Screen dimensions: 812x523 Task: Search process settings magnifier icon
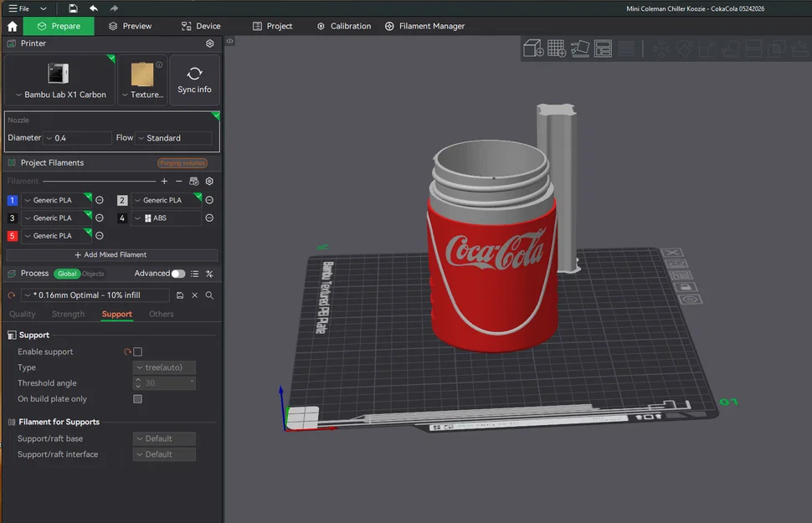(209, 295)
